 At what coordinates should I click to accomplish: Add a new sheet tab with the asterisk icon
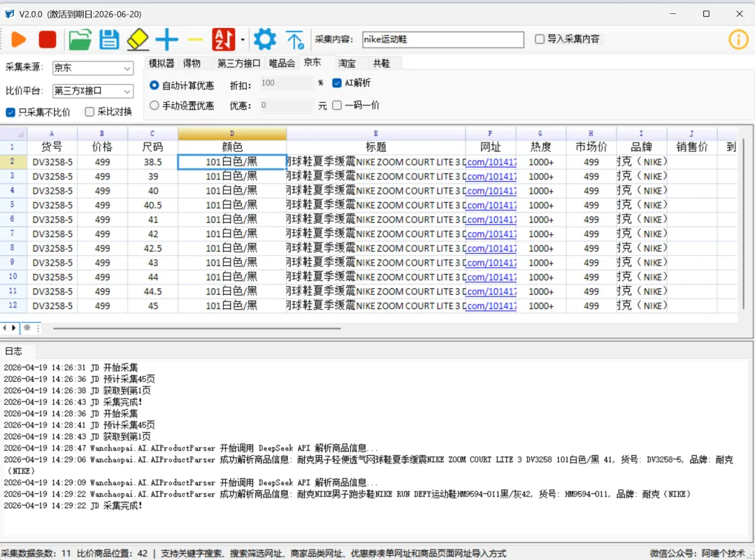pos(27,327)
